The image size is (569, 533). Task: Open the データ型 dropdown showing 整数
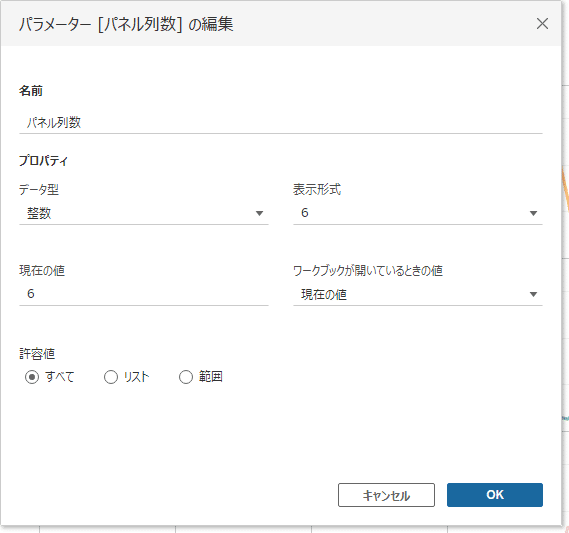(144, 213)
